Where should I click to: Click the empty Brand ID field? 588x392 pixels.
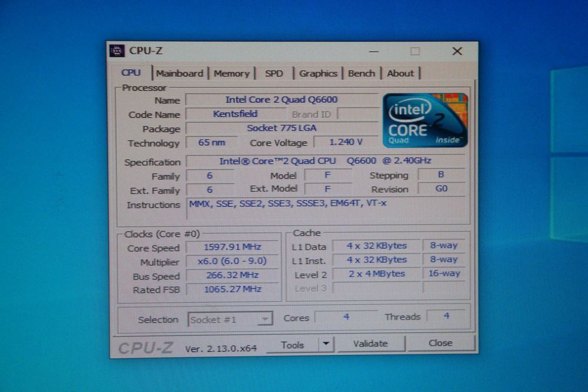358,113
